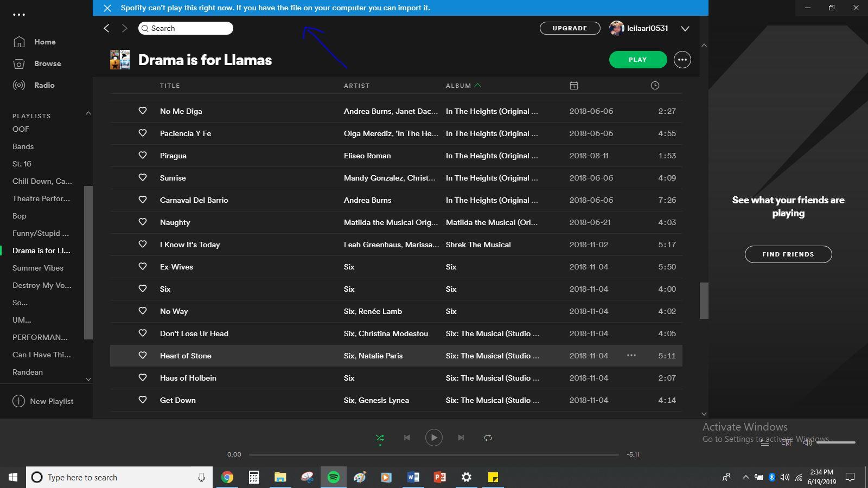Open artist Eliseo Roman link
The height and width of the screenshot is (488, 868).
pos(367,156)
